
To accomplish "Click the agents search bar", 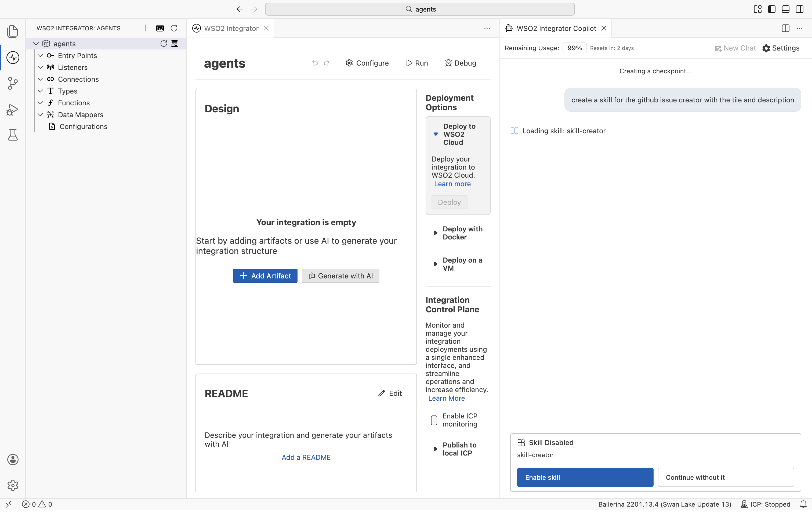I will tap(419, 9).
